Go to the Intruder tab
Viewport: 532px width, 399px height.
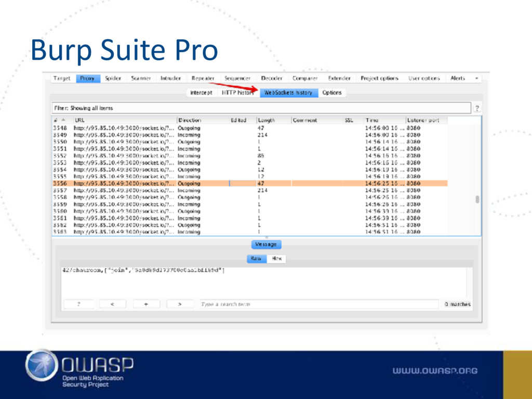coord(170,78)
